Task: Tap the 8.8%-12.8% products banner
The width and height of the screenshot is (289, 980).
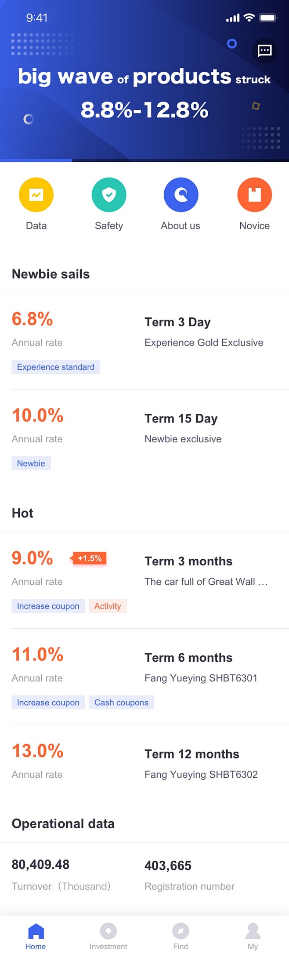Action: coord(144,81)
